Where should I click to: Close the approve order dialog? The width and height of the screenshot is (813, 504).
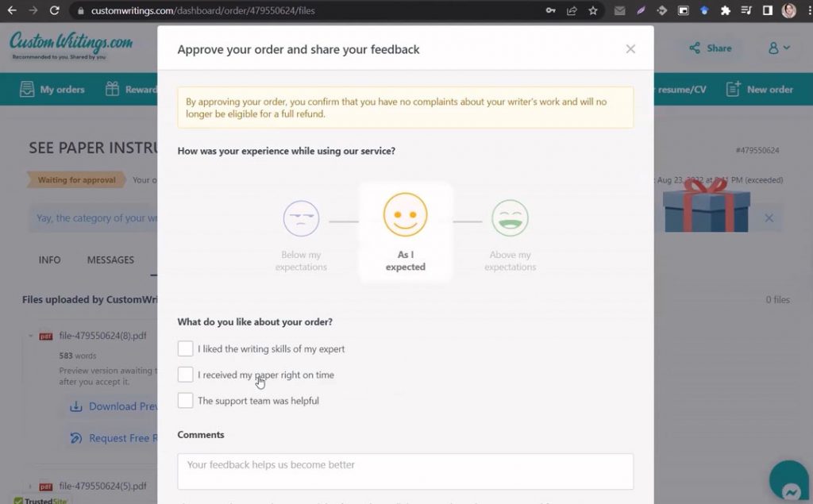tap(630, 49)
